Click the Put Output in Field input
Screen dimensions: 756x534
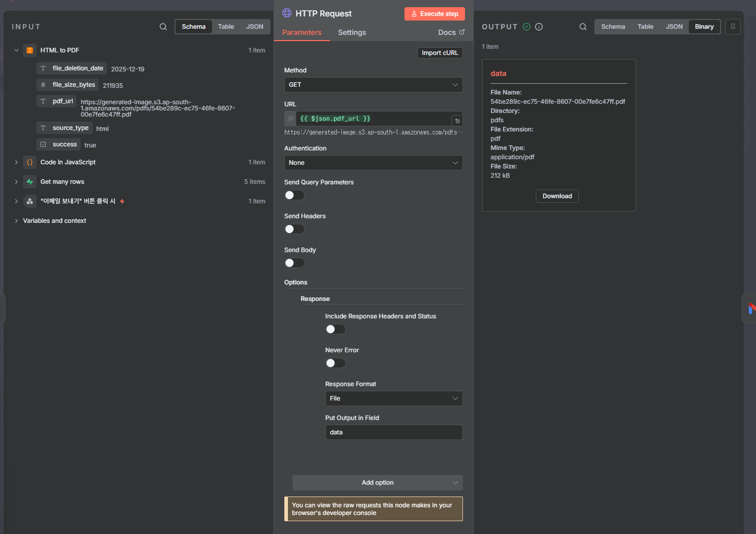[x=394, y=432]
